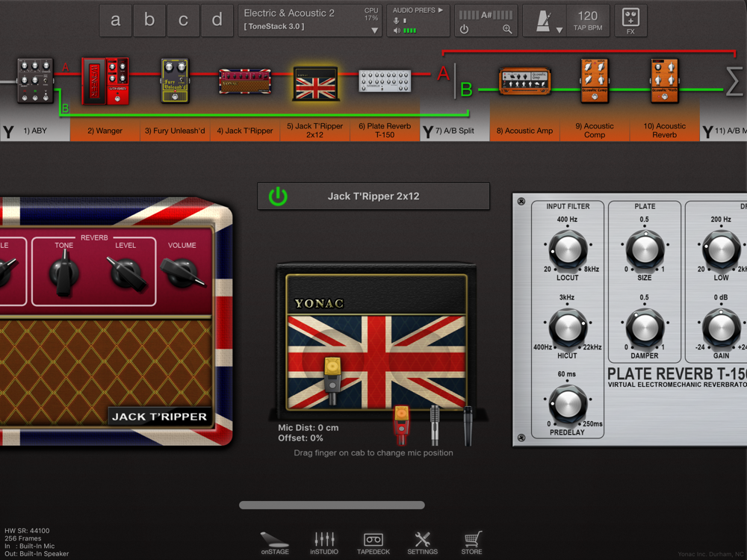Click the plate SIZE knob
The image size is (747, 560).
[x=645, y=249]
